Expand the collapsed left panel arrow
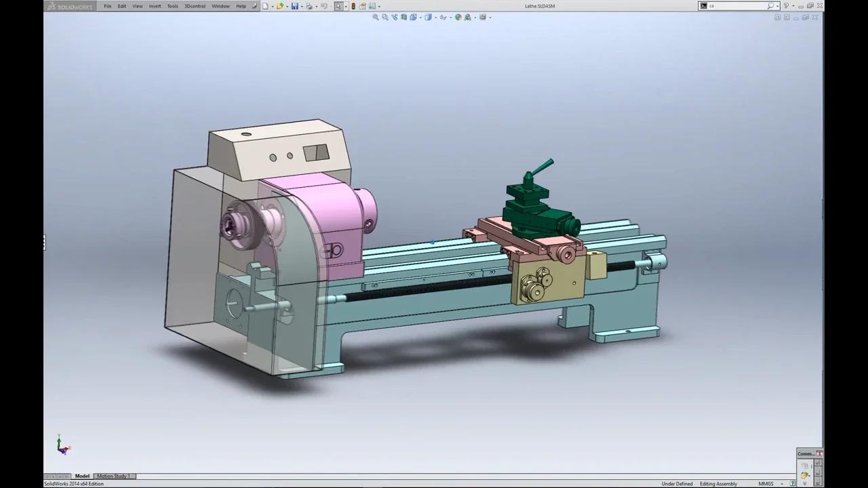This screenshot has height=488, width=868. (x=43, y=243)
